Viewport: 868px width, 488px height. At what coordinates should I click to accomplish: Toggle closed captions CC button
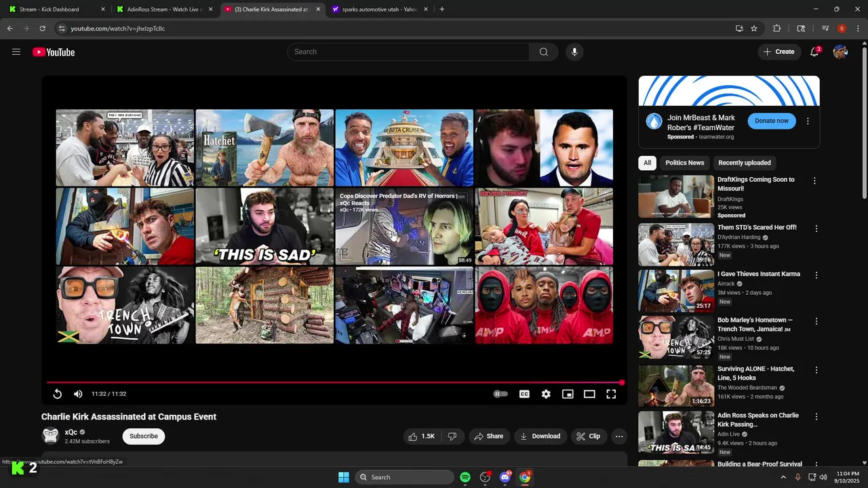pyautogui.click(x=524, y=394)
